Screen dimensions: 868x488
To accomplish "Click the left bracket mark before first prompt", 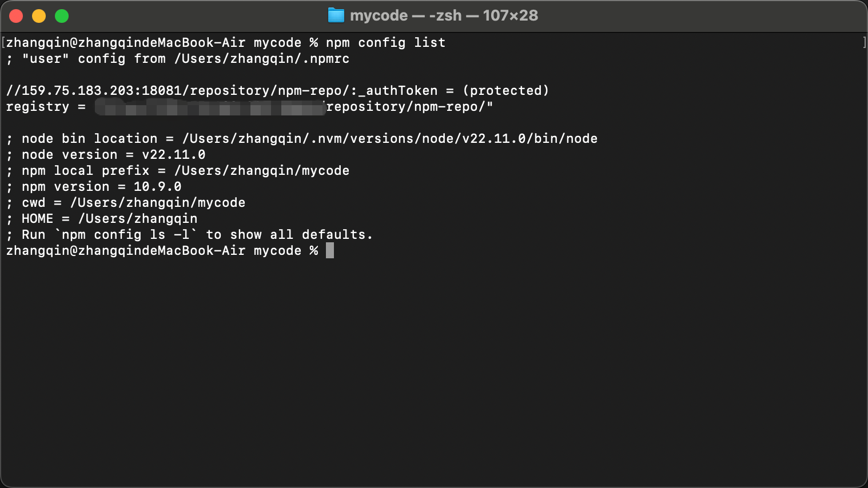I will point(3,43).
